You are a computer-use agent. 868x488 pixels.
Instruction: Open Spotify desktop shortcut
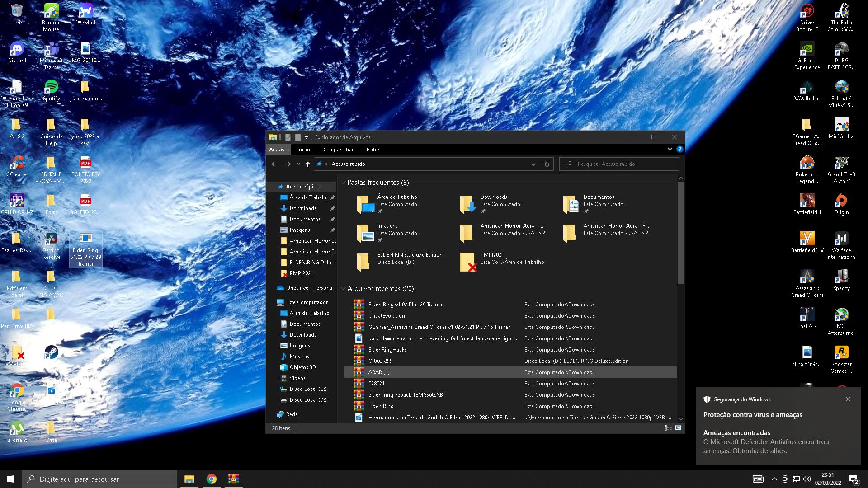coord(51,87)
